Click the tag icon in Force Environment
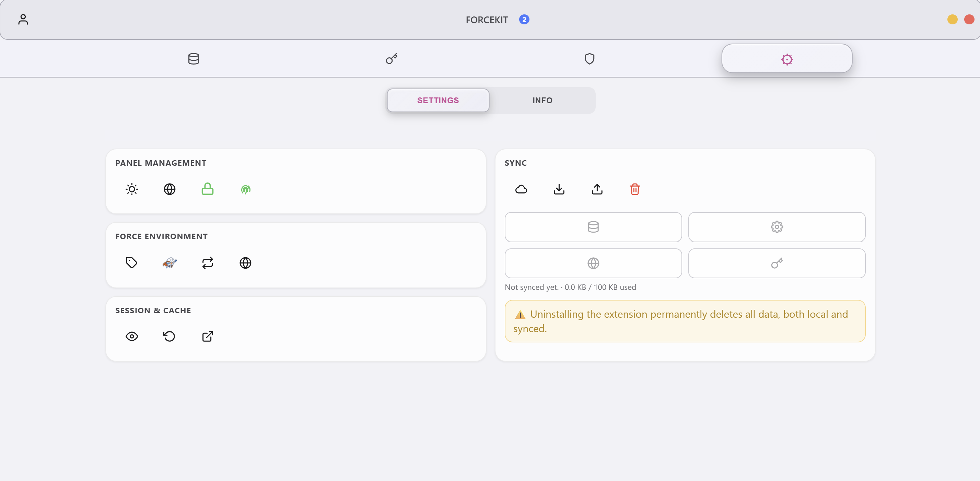 (x=132, y=263)
